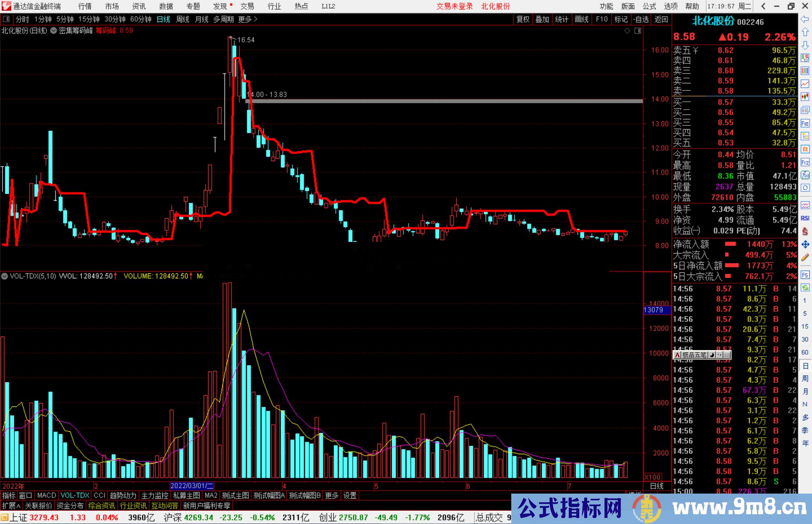Open the VOL-TDX indicator dropdown circle
This screenshot has height=524, width=812.
pos(5,276)
